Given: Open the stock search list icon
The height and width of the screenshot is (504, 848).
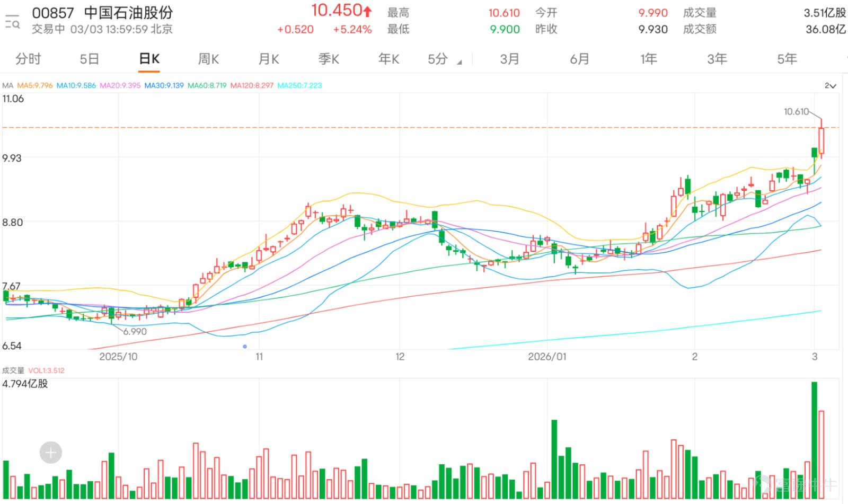Looking at the screenshot, I should pos(12,22).
